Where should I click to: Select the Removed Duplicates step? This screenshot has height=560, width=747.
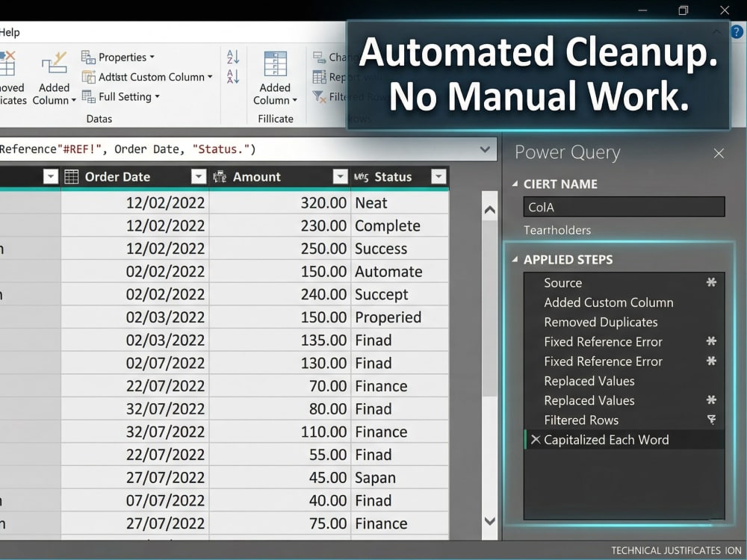coord(624,322)
